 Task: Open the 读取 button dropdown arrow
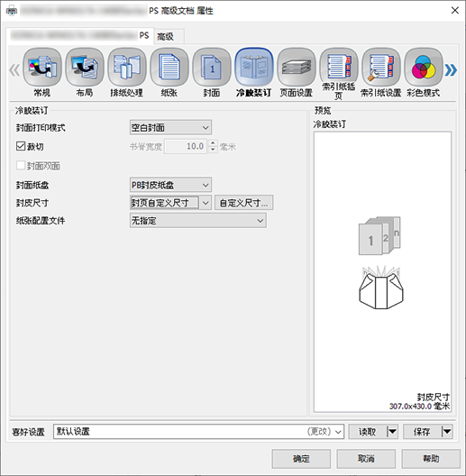click(392, 431)
